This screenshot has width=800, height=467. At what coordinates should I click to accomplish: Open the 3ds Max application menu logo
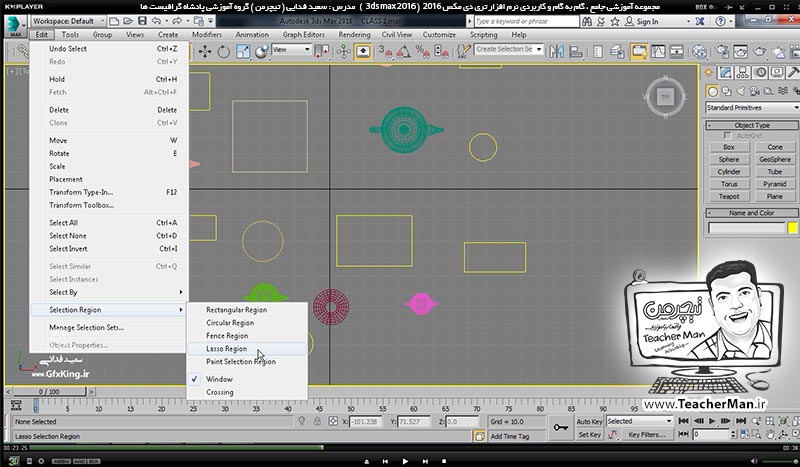15,26
